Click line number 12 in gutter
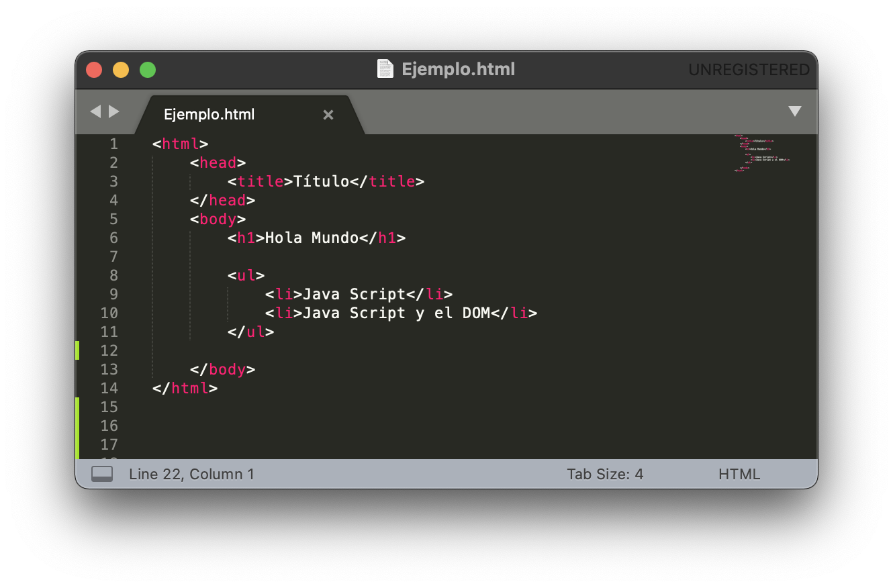This screenshot has width=893, height=588. pyautogui.click(x=109, y=350)
